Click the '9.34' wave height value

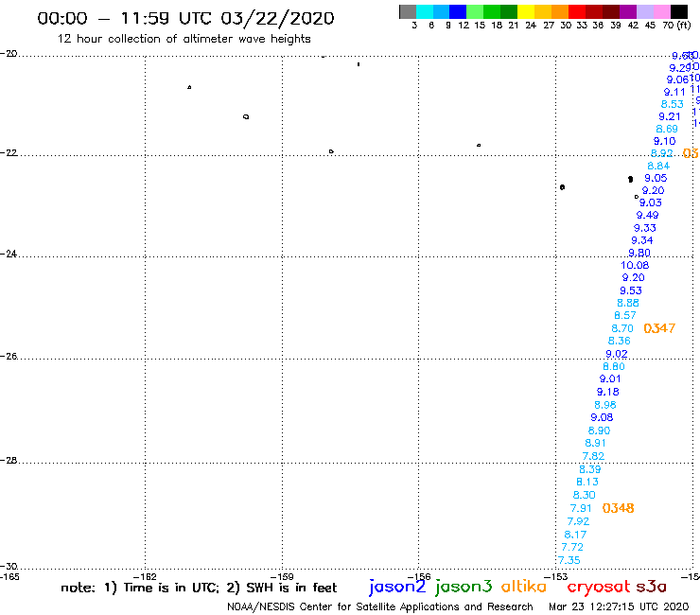click(x=642, y=240)
